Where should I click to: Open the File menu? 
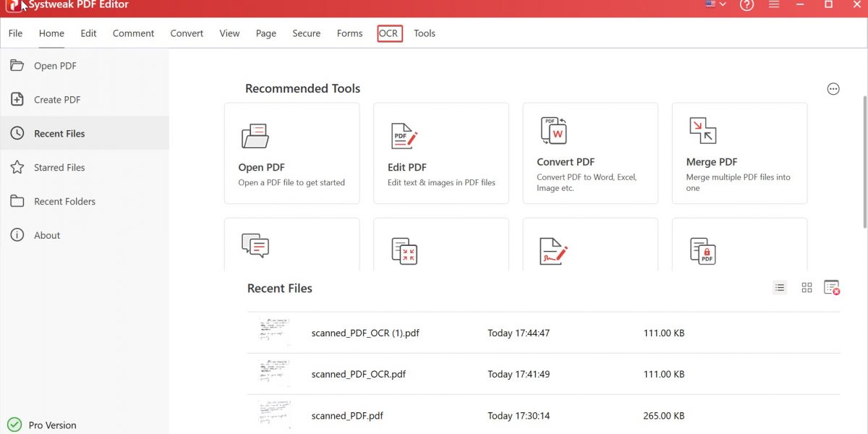(15, 33)
